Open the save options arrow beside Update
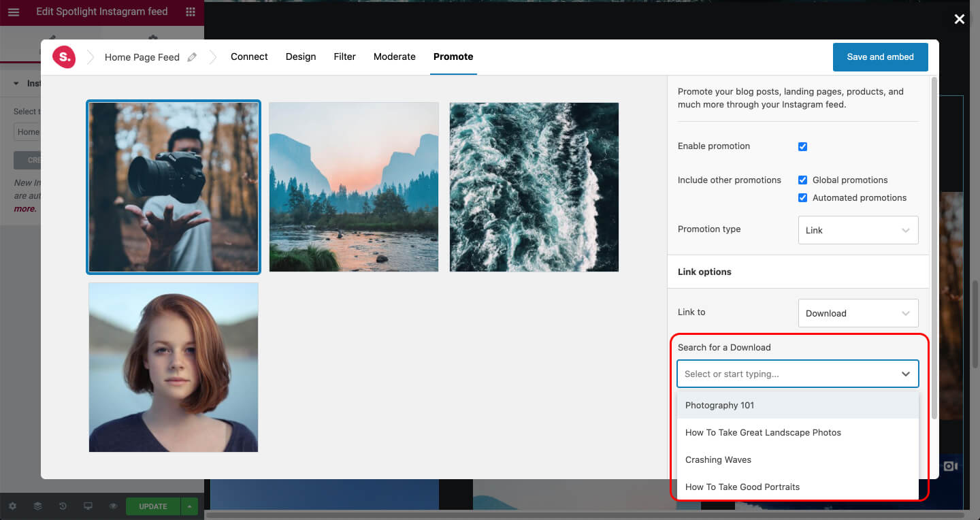The height and width of the screenshot is (520, 980). click(189, 506)
